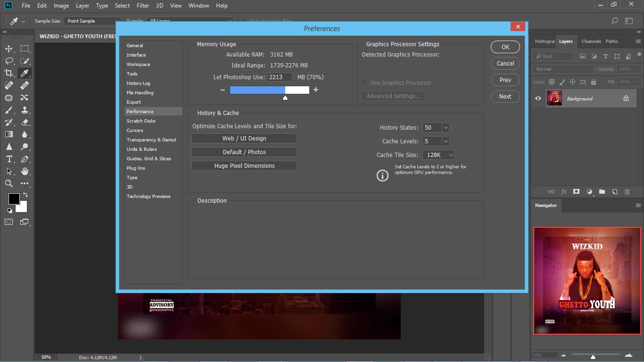
Task: Select the Clone Stamp tool
Action: [25, 110]
